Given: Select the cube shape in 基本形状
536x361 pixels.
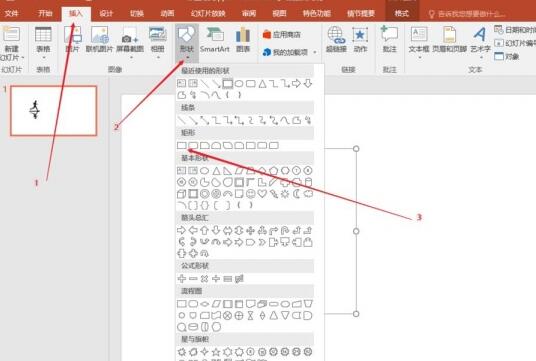Looking at the screenshot, I should click(182, 194).
